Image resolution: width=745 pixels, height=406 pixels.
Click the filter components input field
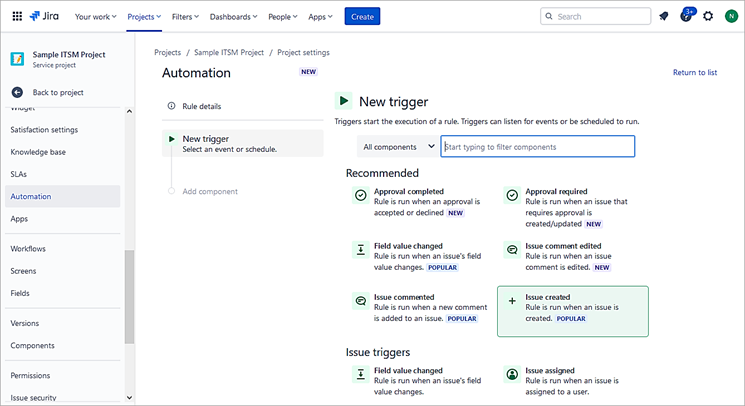tap(537, 147)
